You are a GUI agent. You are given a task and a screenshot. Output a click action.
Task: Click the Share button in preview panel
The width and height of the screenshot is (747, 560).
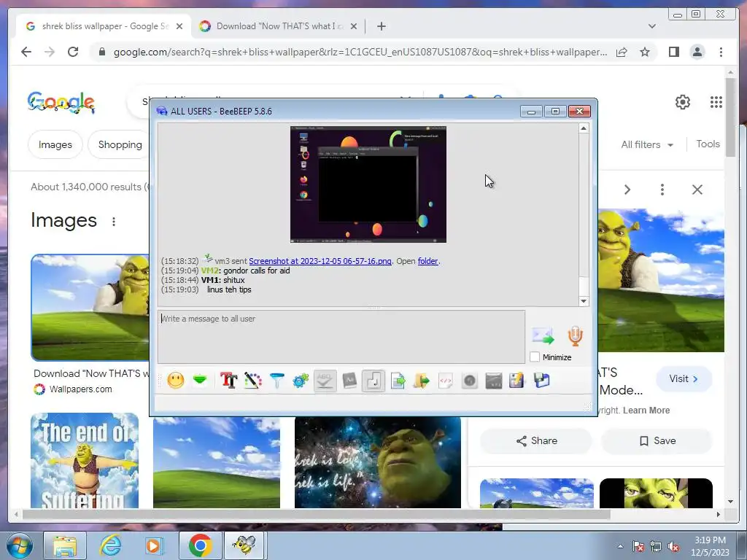(x=536, y=441)
